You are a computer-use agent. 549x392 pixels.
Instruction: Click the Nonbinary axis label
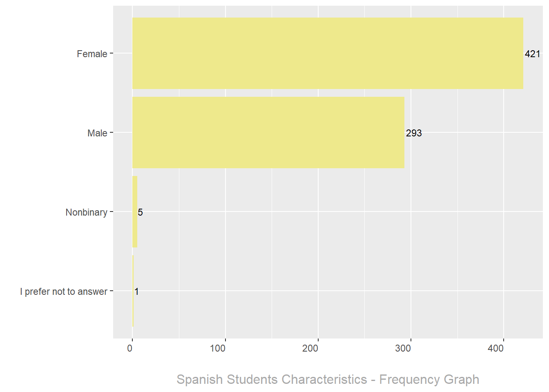click(86, 212)
